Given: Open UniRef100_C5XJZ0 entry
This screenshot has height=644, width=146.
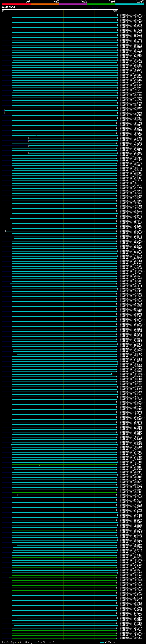Looking at the screenshot, I should tap(131, 58).
